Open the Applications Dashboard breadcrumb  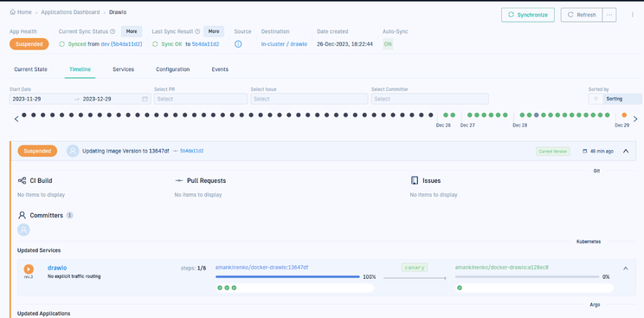tap(70, 12)
